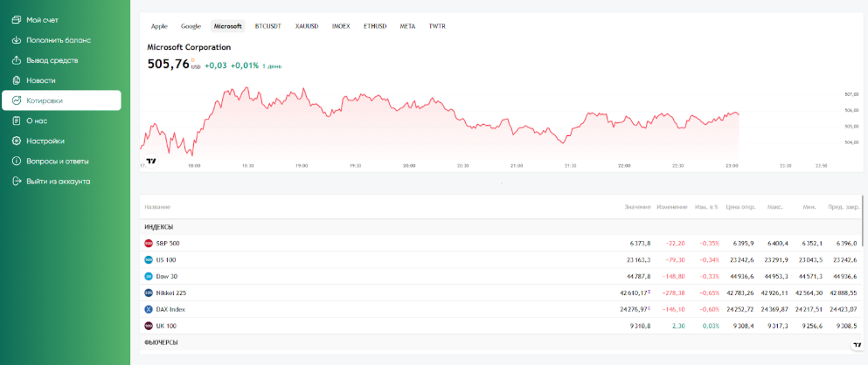This screenshot has height=365, width=868.
Task: Click the Выйти из аккаунта logout icon
Action: 16,181
